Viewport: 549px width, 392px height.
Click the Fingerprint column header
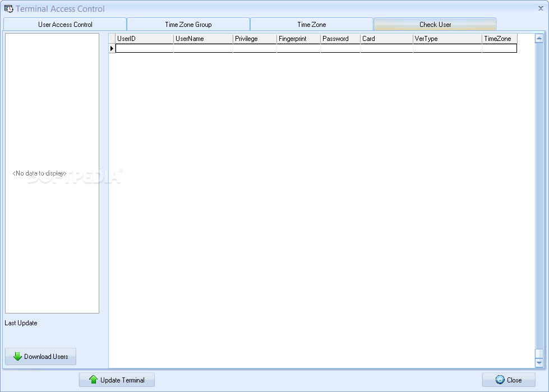tap(299, 39)
